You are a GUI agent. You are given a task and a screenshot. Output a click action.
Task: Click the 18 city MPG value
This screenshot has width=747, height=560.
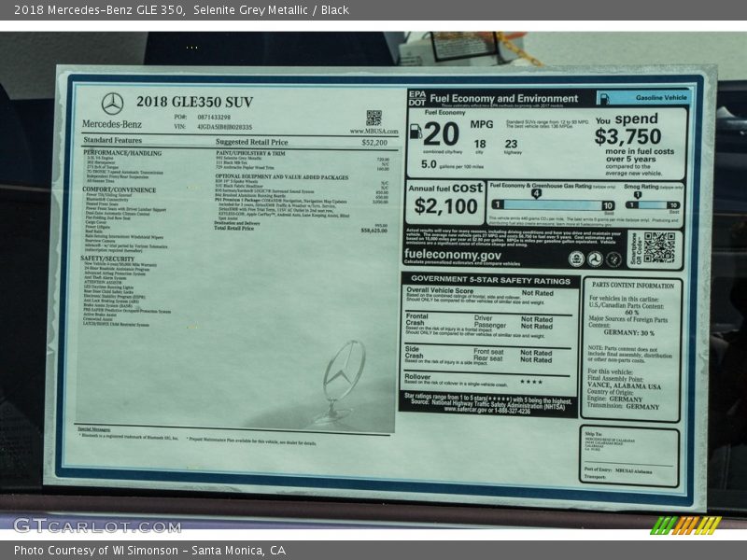point(480,144)
